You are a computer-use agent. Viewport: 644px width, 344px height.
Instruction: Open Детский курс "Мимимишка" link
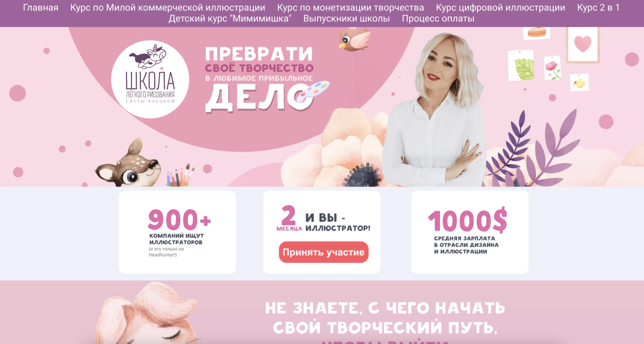click(x=230, y=18)
